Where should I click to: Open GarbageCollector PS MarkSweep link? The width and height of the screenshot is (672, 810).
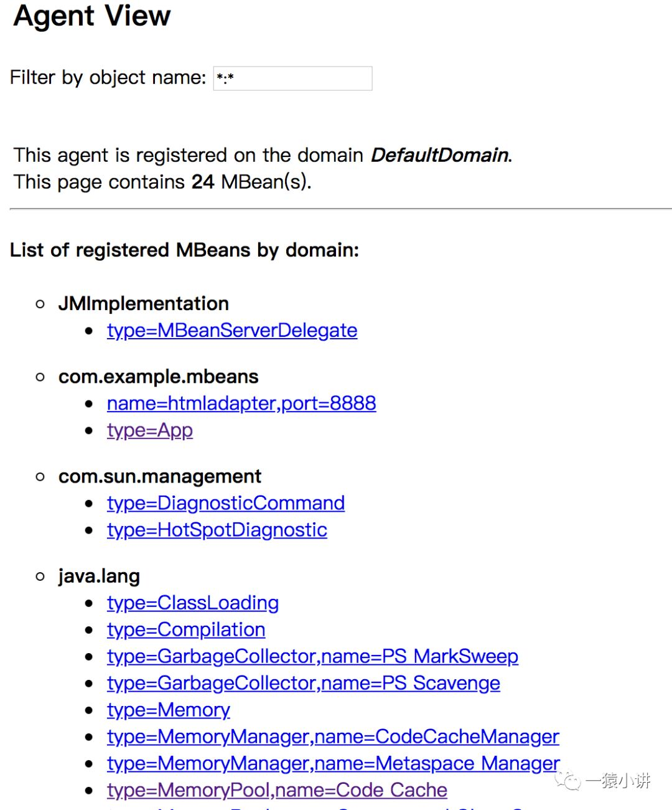point(312,656)
